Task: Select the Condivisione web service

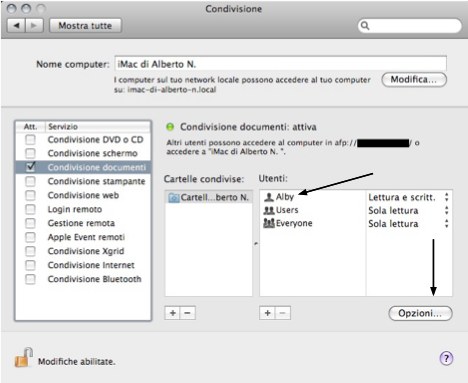Action: (x=83, y=195)
